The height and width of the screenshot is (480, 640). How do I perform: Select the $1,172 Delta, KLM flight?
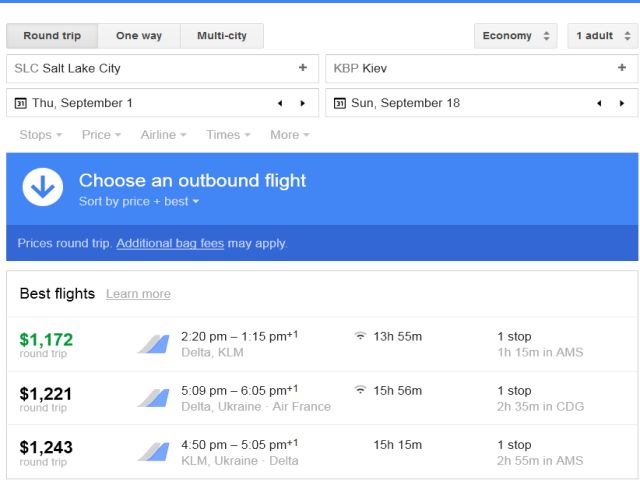point(321,344)
